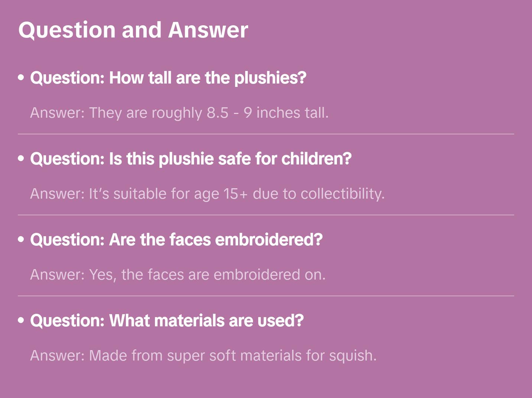Click the answer about plushie height in inches
Viewport: 532px width, 398px height.
179,113
